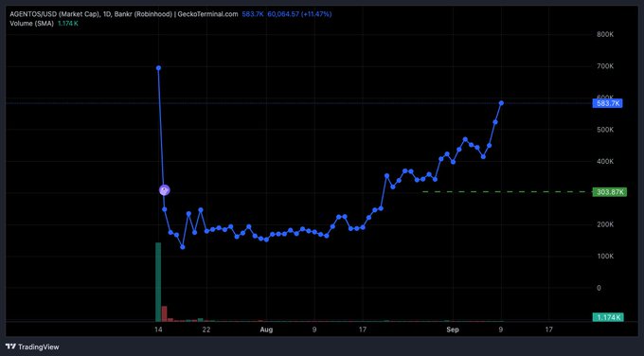
Task: Click the 200K price axis label
Action: click(605, 224)
